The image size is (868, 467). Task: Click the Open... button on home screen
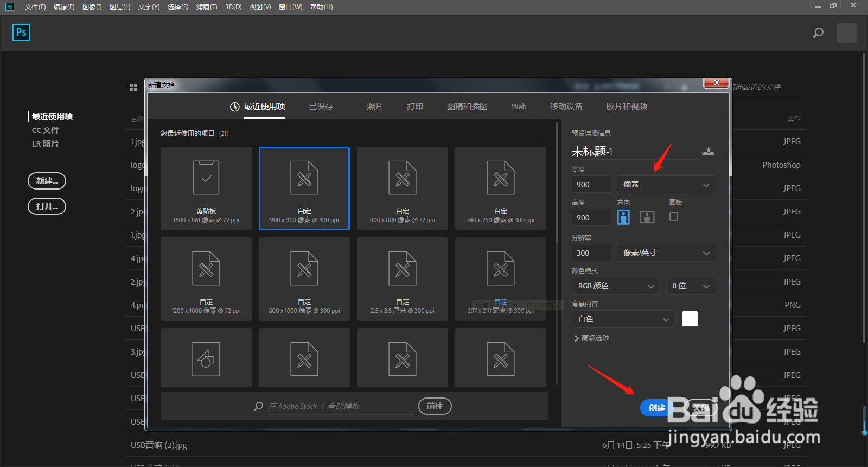[x=47, y=206]
